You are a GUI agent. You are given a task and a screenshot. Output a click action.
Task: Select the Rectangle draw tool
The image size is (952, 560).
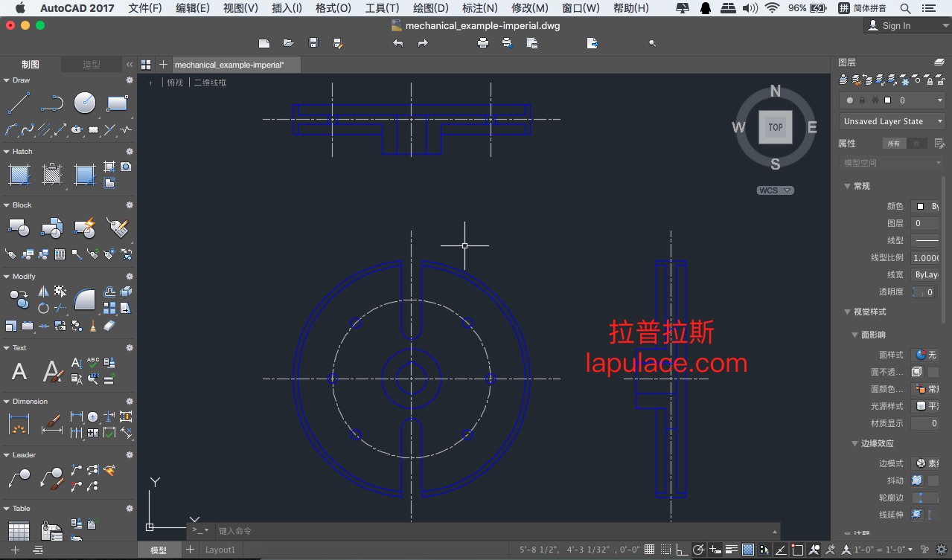118,103
